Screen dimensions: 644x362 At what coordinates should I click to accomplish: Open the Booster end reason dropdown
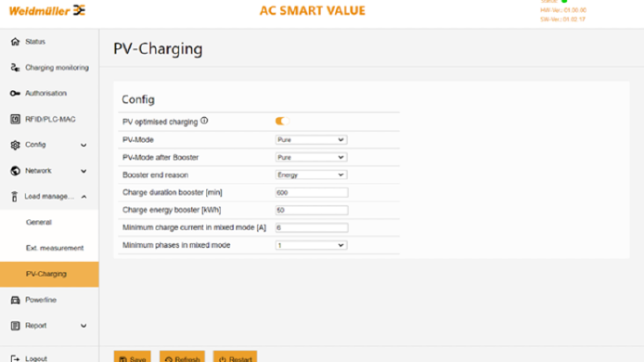pyautogui.click(x=311, y=175)
